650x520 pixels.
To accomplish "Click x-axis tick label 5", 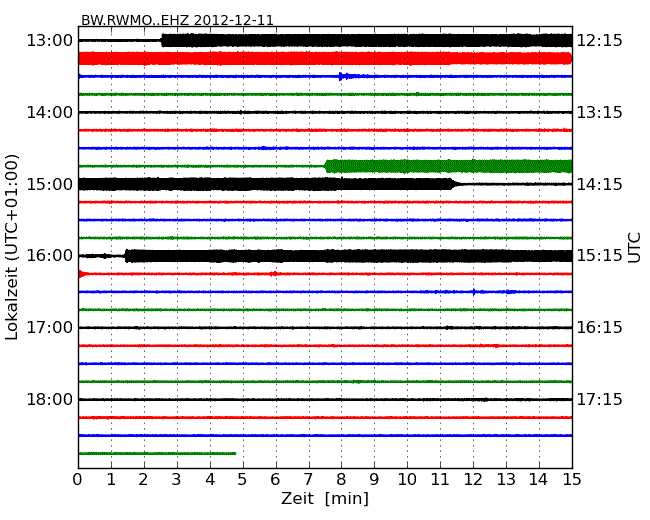I will tap(243, 480).
